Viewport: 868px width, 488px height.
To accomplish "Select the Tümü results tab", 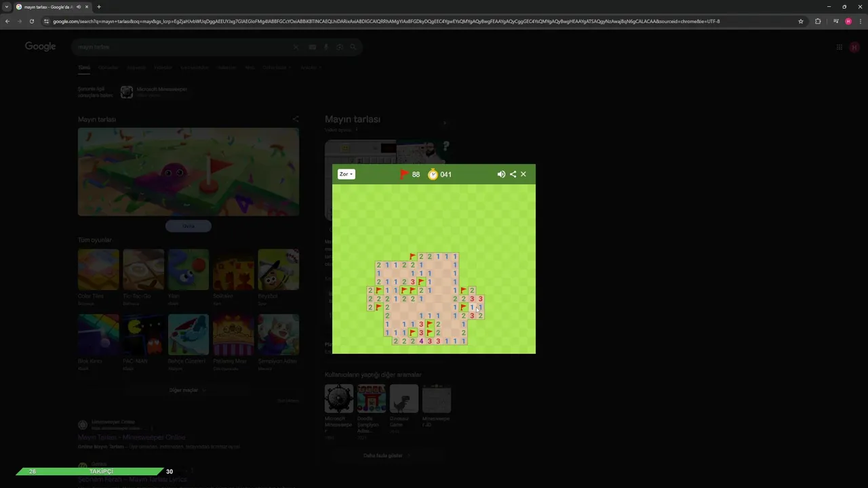I will pyautogui.click(x=84, y=68).
